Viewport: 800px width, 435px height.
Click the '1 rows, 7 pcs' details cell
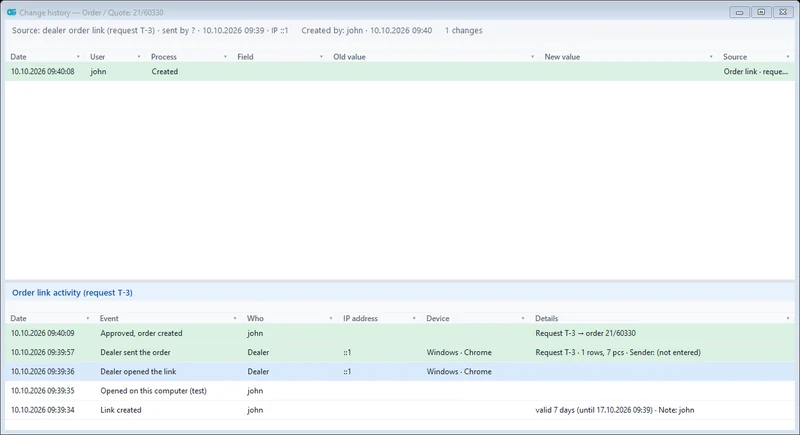pos(618,352)
